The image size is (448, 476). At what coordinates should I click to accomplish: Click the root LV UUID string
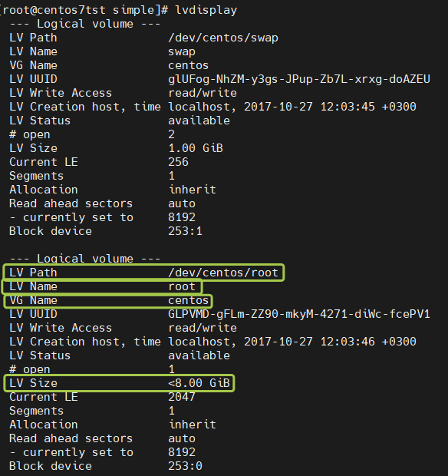299,314
